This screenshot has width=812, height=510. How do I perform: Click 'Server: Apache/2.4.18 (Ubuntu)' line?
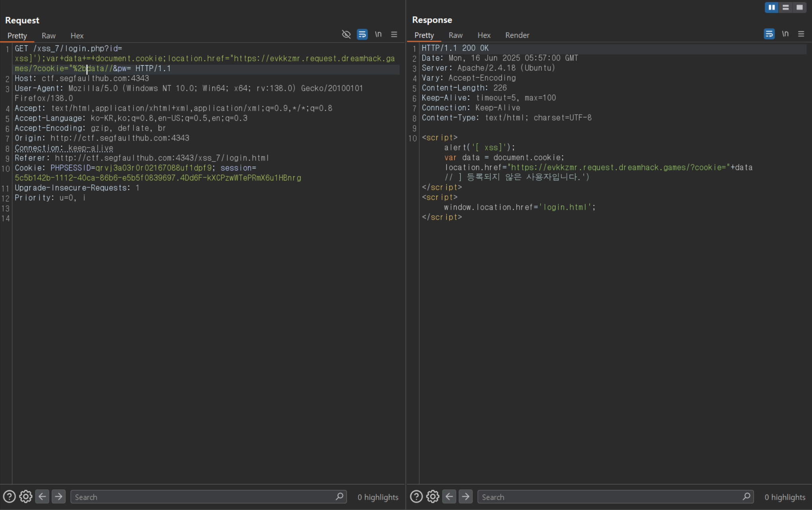(488, 68)
